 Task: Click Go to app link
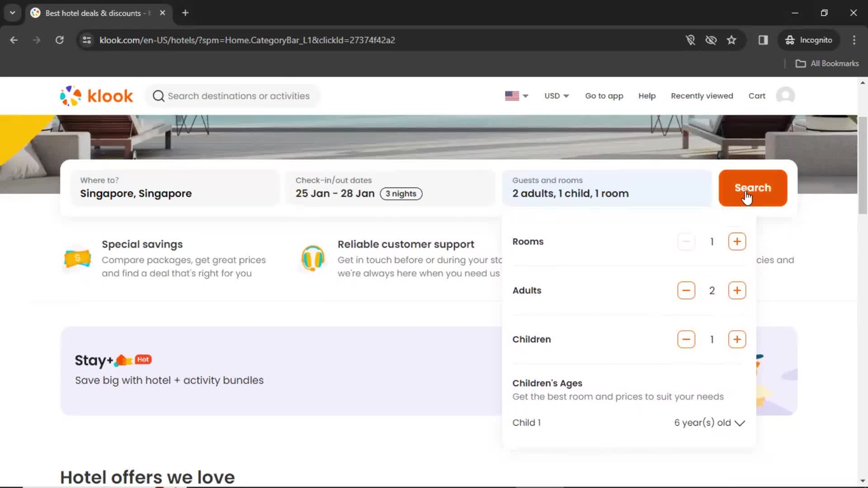click(604, 95)
